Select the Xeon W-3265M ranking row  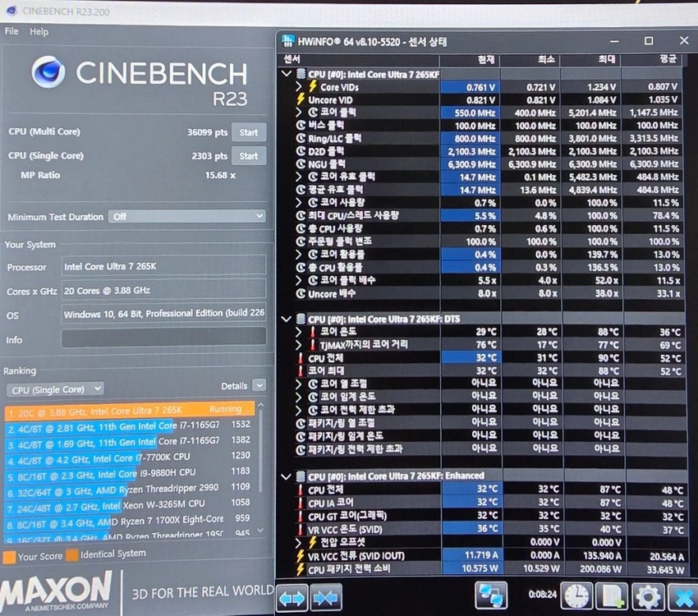tap(130, 505)
